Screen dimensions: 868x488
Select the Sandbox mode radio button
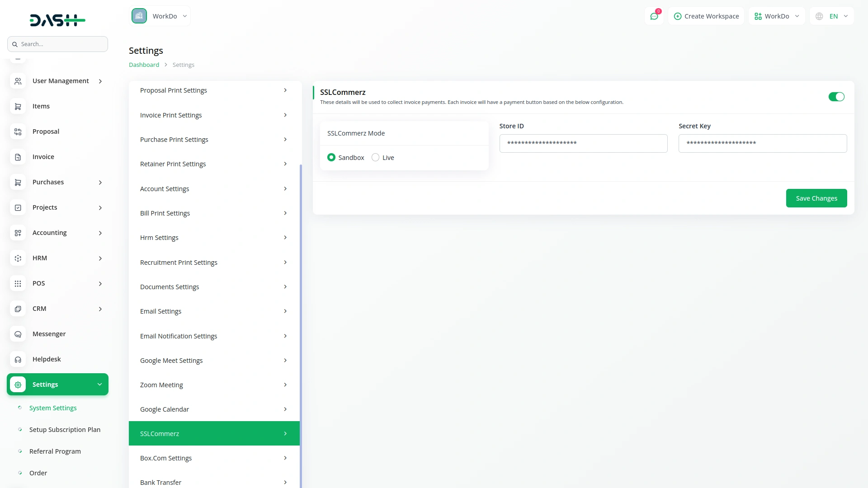331,157
